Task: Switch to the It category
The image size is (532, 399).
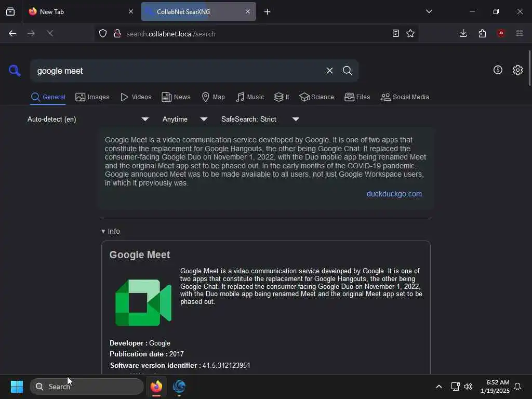Action: (282, 97)
